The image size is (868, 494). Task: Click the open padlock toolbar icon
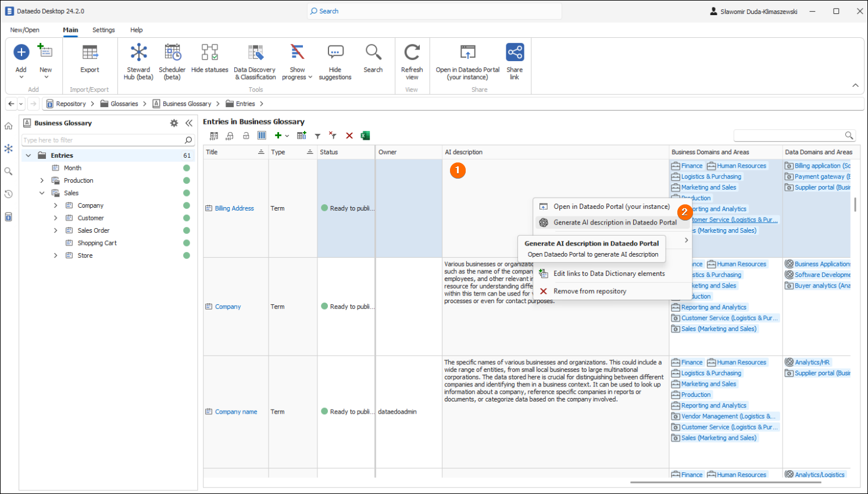tap(246, 136)
